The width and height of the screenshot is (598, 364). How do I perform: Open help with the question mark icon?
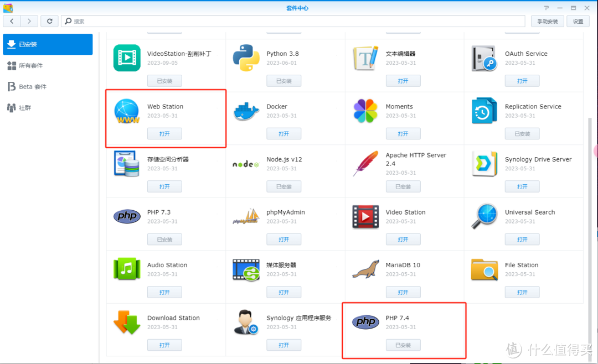tap(547, 8)
